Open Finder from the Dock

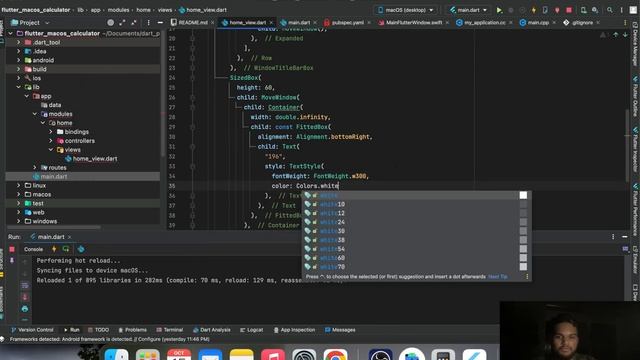(116, 354)
